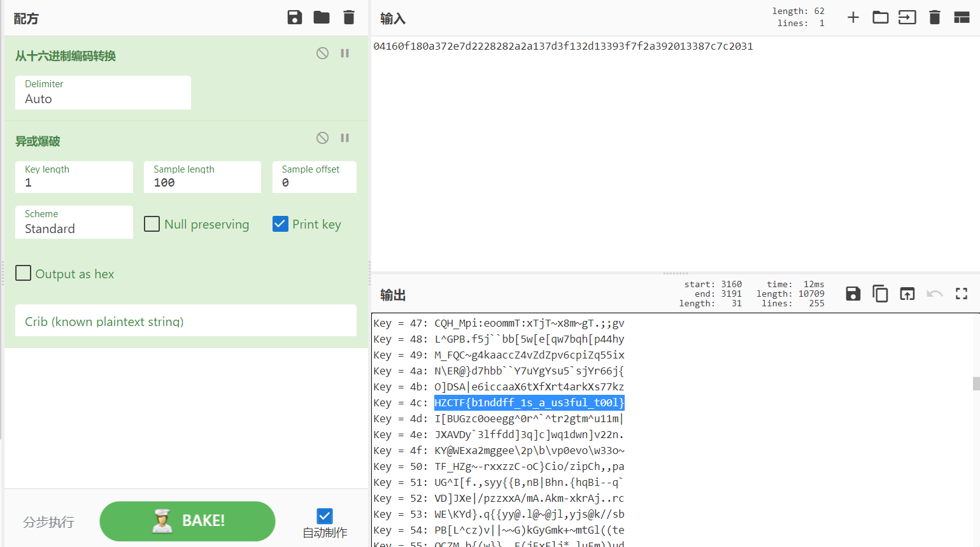Toggle Output as hex checkbox
Image resolution: width=980 pixels, height=547 pixels.
pyautogui.click(x=24, y=273)
